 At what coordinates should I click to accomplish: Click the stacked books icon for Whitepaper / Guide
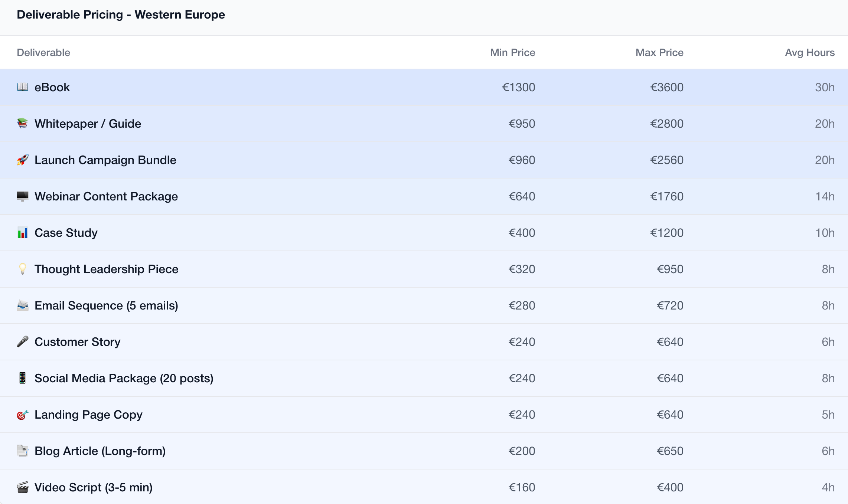pyautogui.click(x=23, y=124)
